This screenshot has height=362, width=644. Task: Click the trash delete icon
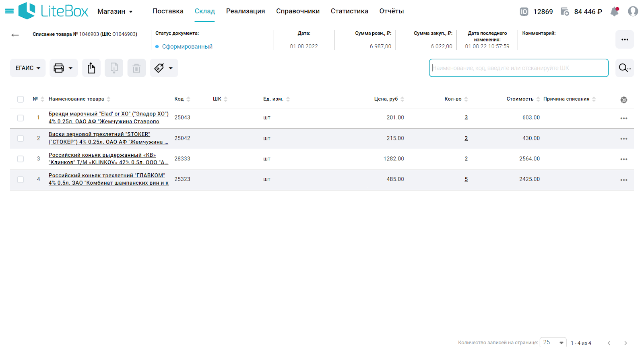[x=136, y=68]
